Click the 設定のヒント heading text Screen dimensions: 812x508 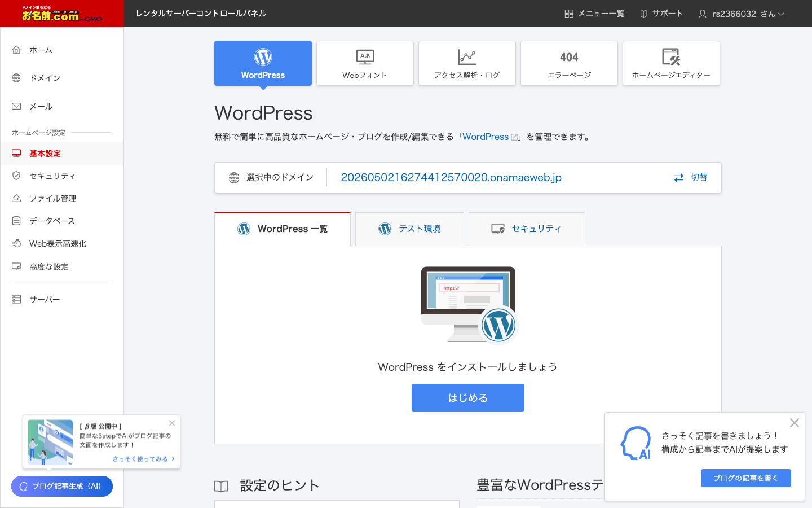coord(280,485)
